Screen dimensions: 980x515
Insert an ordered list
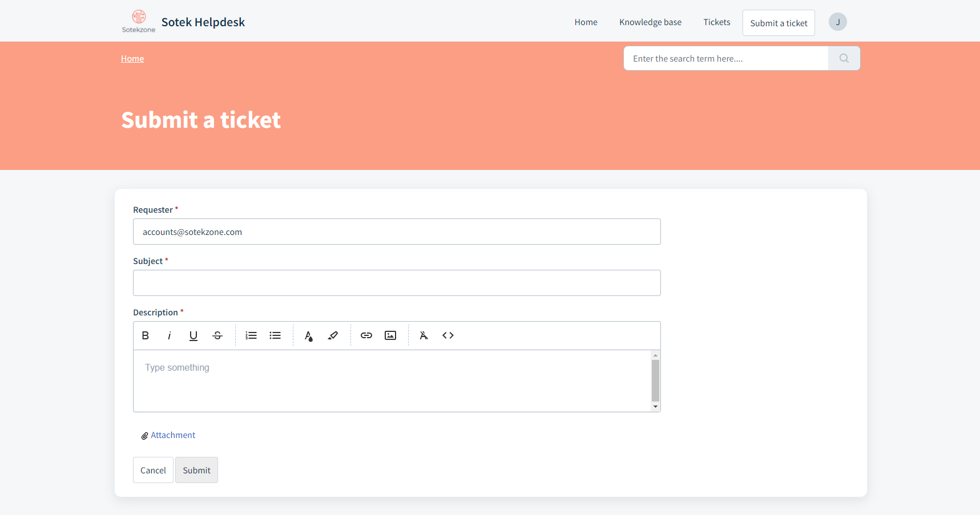(x=251, y=335)
